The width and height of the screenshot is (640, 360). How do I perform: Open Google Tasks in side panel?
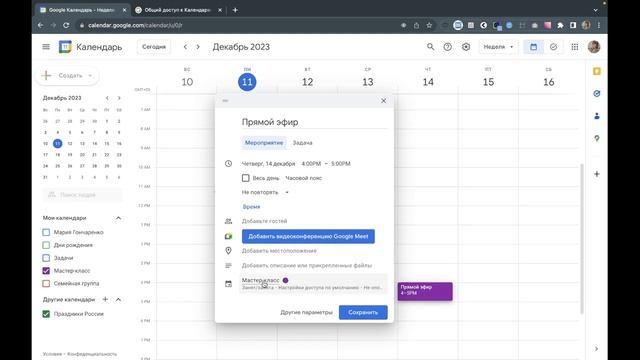(x=597, y=94)
